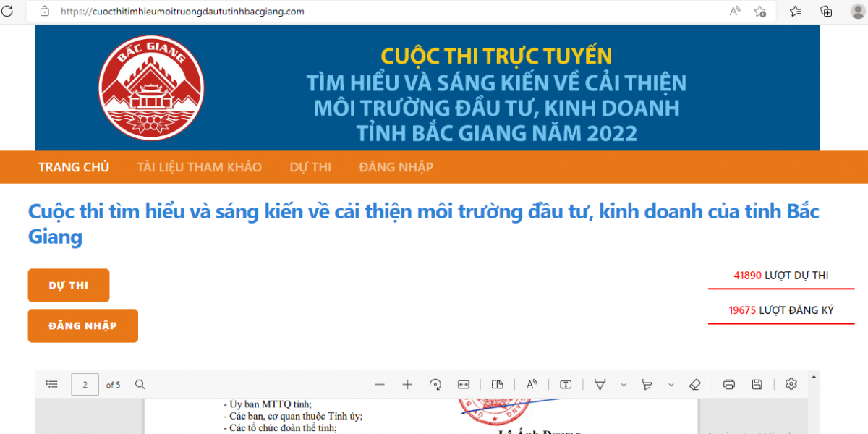Image resolution: width=868 pixels, height=434 pixels.
Task: Open Read aloud in the address bar
Action: [x=735, y=11]
